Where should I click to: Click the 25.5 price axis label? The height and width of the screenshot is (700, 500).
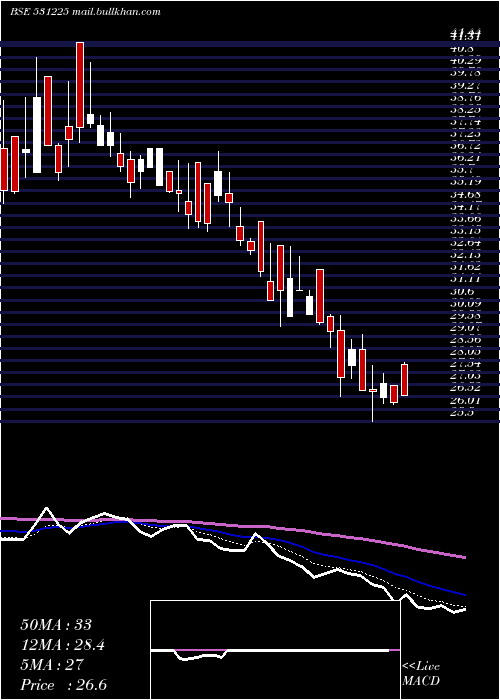pos(462,413)
